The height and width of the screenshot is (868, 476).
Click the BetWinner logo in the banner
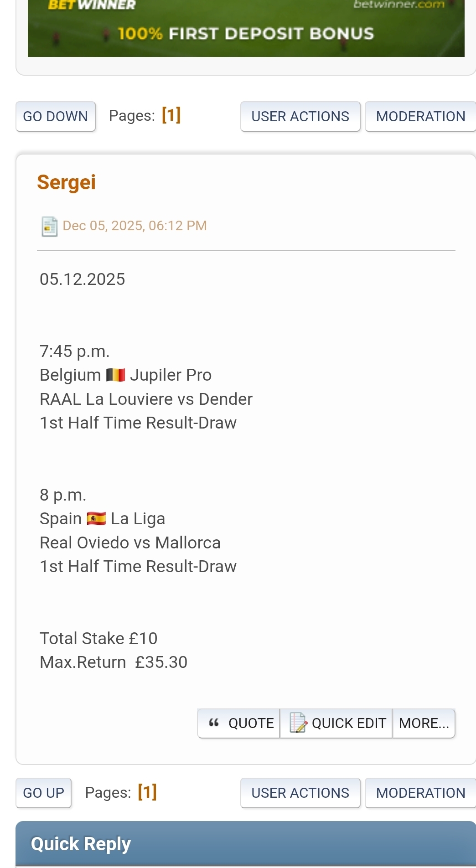tap(92, 5)
